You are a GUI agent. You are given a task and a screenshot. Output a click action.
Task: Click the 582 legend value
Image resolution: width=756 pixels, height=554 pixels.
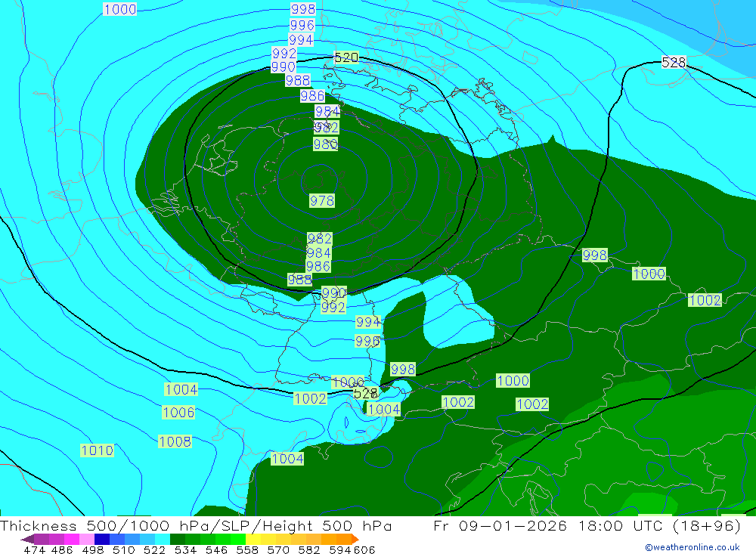[x=309, y=549]
